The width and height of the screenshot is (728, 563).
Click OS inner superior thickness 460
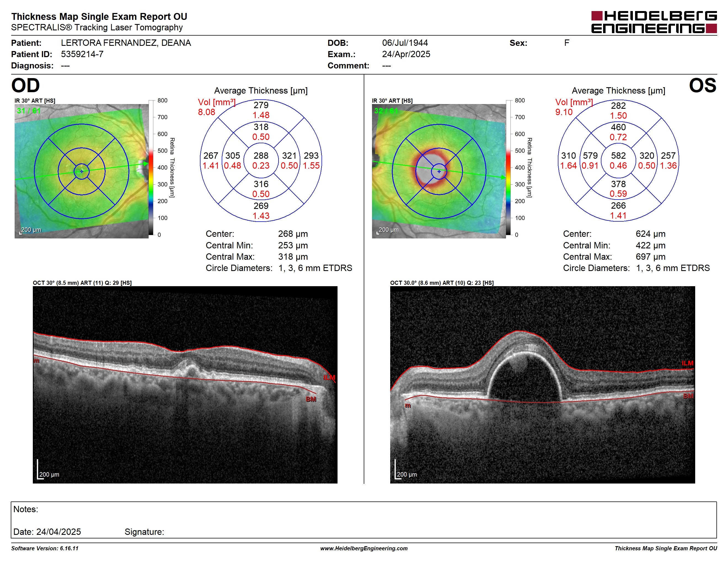click(x=618, y=128)
